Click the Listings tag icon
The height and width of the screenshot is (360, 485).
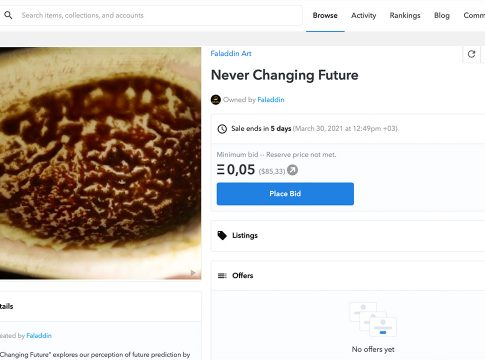point(222,235)
